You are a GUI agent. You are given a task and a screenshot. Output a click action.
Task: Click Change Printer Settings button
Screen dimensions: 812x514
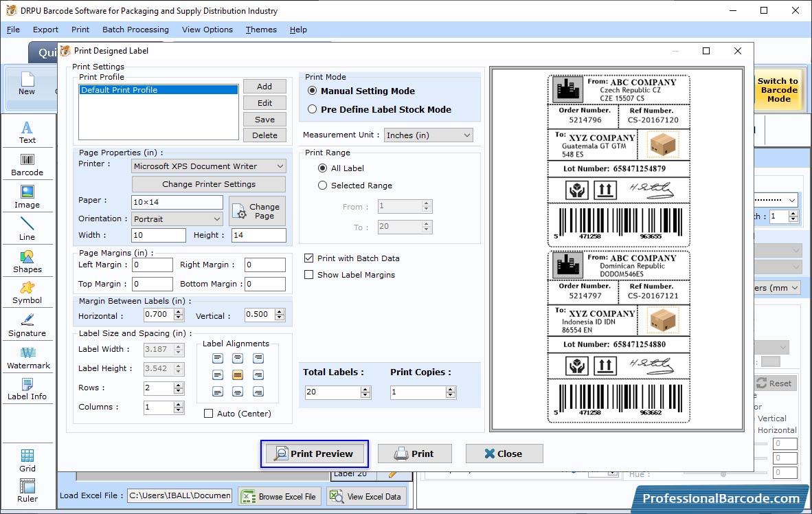tap(209, 184)
